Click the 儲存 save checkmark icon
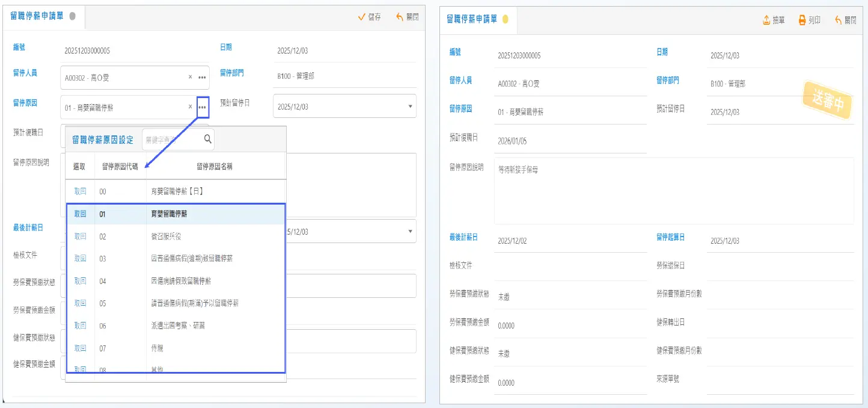Screen dimensions: 868x408 (362, 17)
